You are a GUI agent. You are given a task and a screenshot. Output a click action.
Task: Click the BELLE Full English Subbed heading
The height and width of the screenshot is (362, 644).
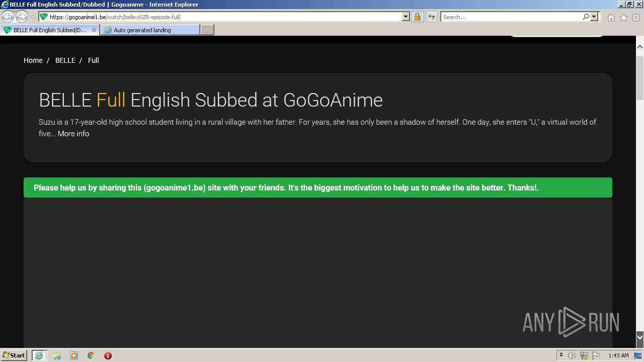click(211, 100)
